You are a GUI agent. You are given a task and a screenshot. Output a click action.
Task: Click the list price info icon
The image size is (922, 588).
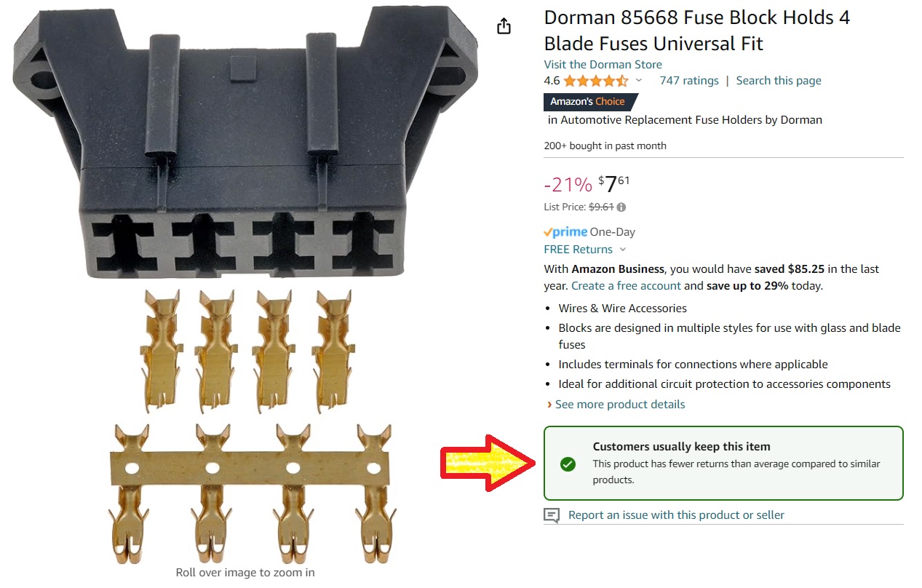point(621,207)
